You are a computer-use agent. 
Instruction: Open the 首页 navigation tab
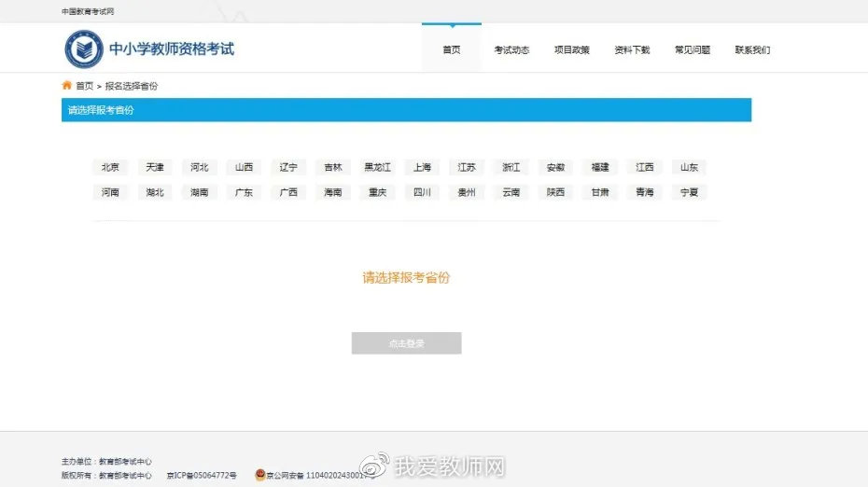[x=452, y=49]
